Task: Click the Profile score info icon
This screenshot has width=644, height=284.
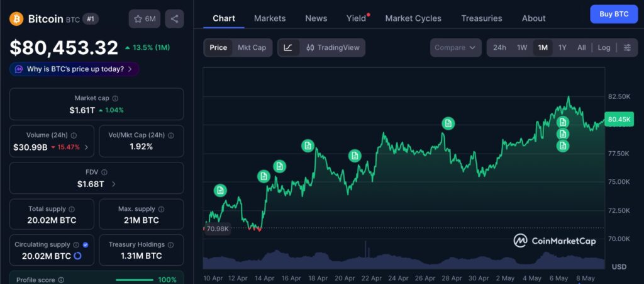Action: pos(61,280)
